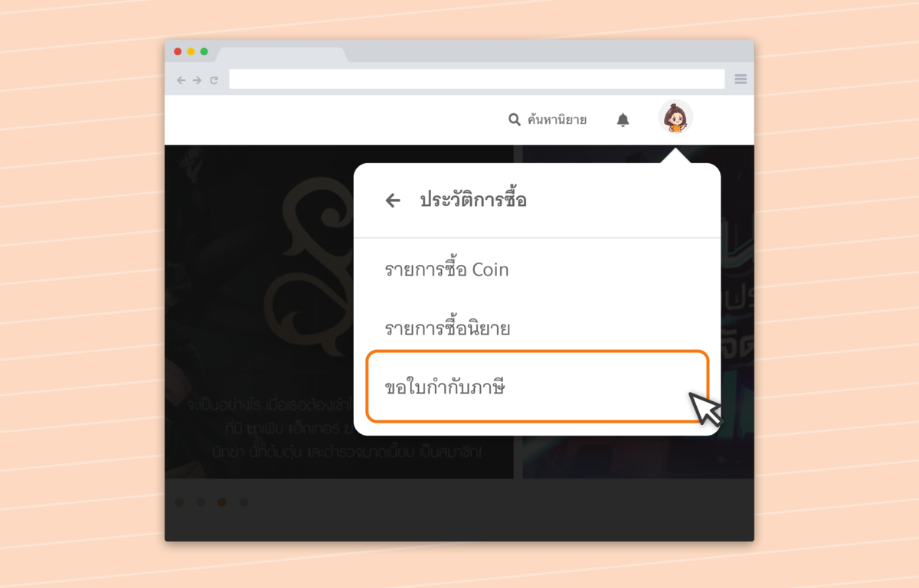Select the second carousel dot indicator

tap(201, 502)
